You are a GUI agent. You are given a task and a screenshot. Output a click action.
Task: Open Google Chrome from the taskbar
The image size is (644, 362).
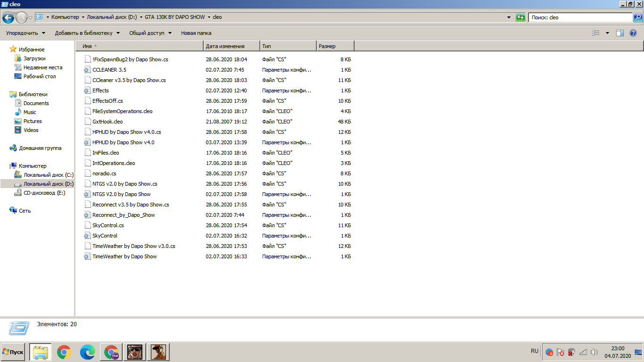tap(64, 352)
